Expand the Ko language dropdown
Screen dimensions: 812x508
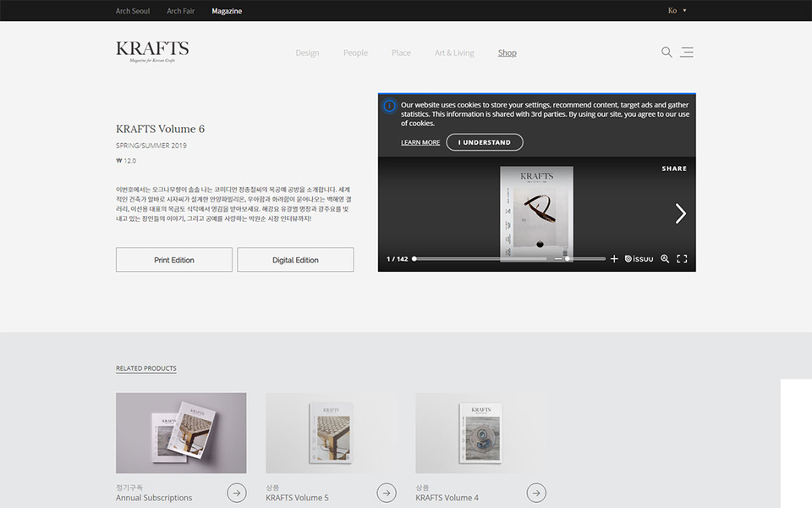point(677,11)
